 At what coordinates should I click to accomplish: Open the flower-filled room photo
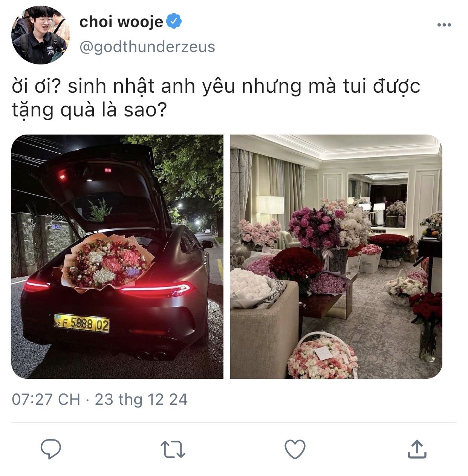[336, 257]
